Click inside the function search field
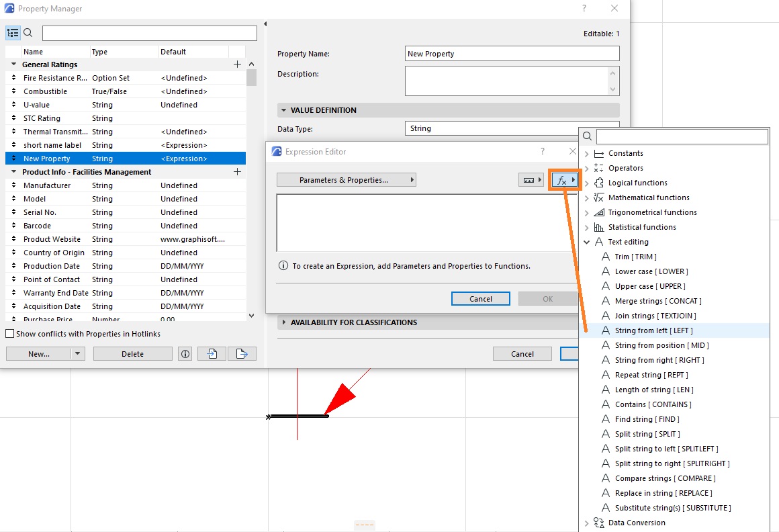This screenshot has width=779, height=532. pos(682,136)
